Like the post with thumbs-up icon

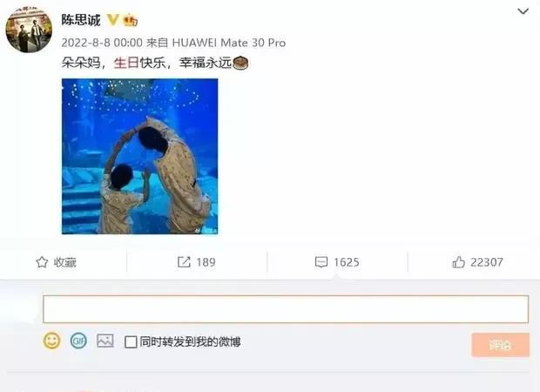pos(458,262)
